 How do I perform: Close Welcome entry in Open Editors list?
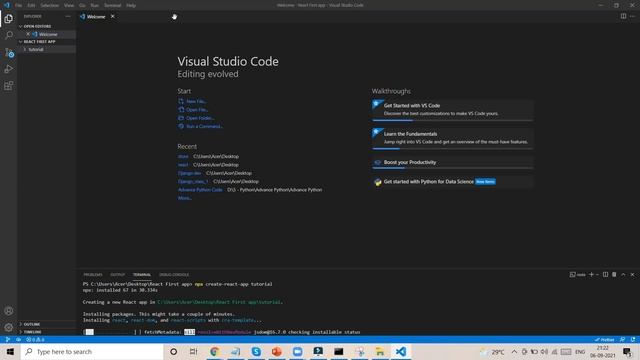28,34
